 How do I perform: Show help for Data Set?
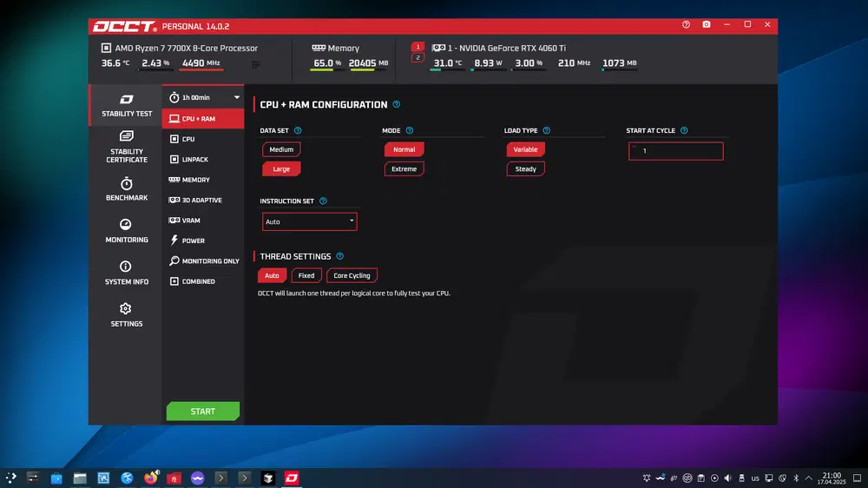[298, 131]
